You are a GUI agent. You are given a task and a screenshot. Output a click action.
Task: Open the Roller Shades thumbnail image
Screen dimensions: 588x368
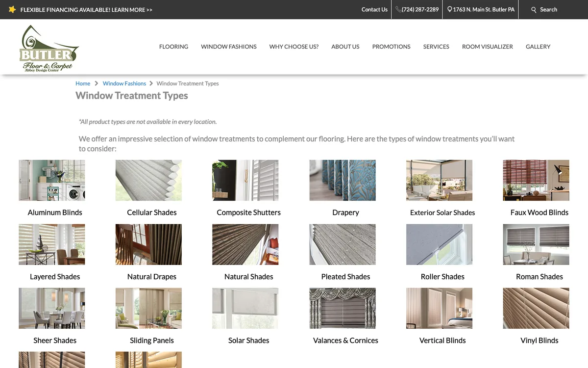440,244
